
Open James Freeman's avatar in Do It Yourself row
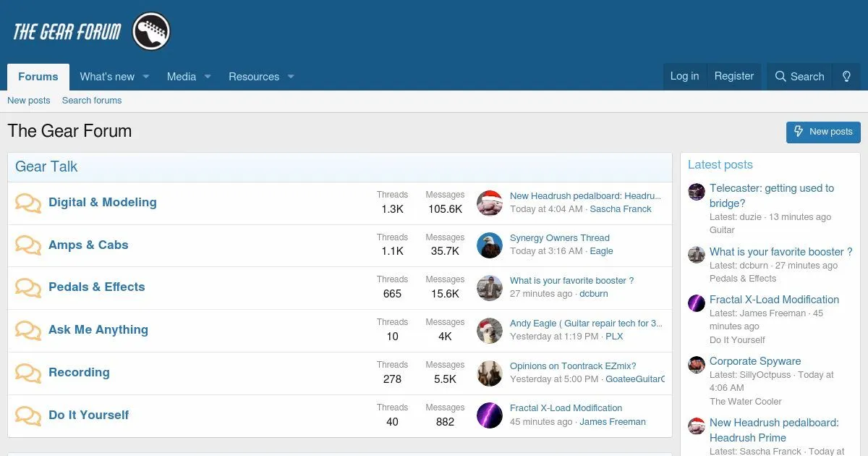pos(490,415)
